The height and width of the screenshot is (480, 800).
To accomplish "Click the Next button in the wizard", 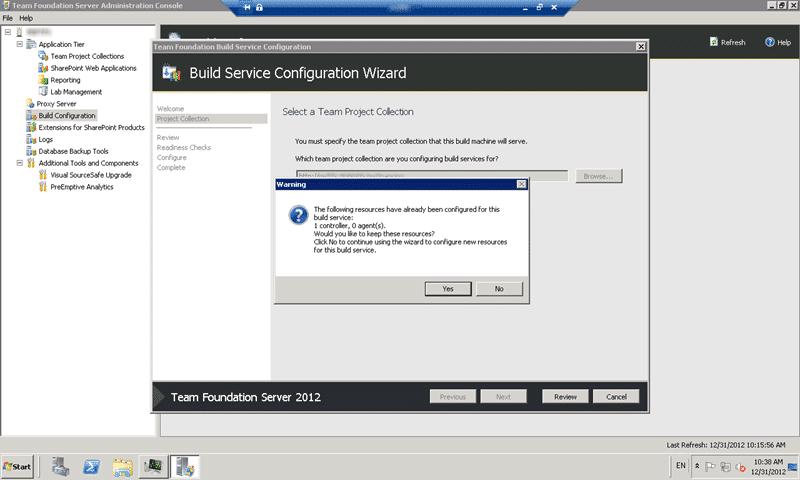I will click(x=503, y=396).
